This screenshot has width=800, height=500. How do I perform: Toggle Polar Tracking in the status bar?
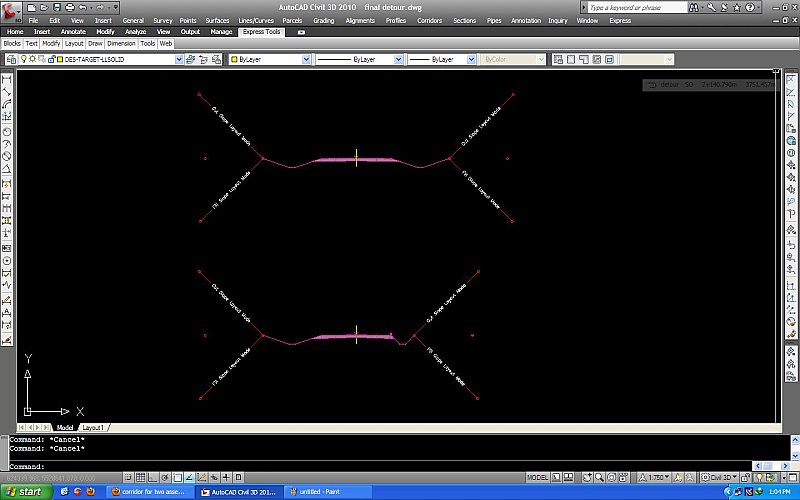point(165,478)
